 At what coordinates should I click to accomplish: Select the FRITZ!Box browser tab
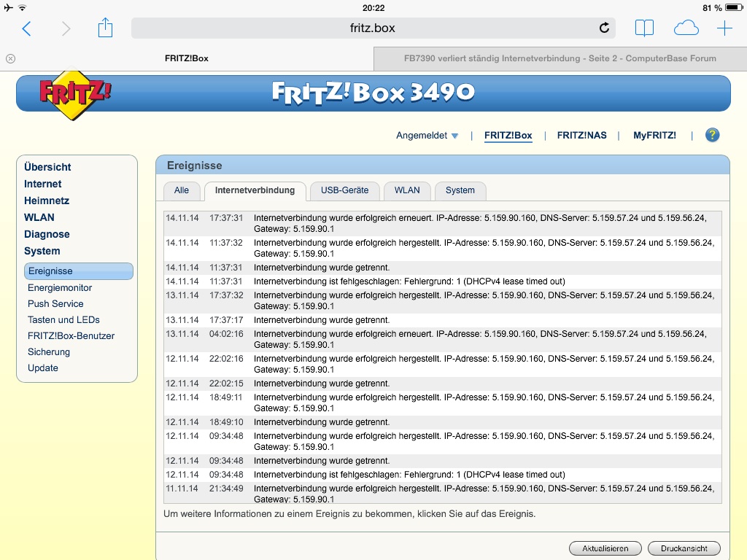pos(187,58)
